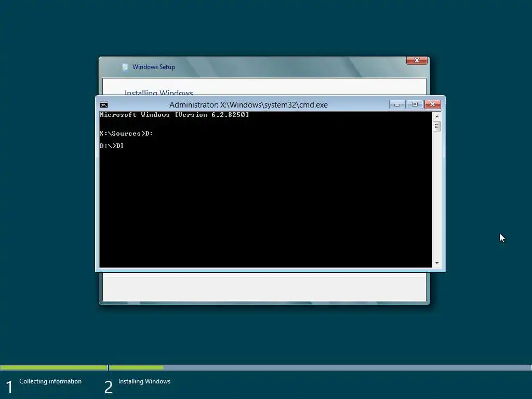Click the 'Installing Windows' heading in Setup
The width and height of the screenshot is (532, 399).
click(159, 92)
